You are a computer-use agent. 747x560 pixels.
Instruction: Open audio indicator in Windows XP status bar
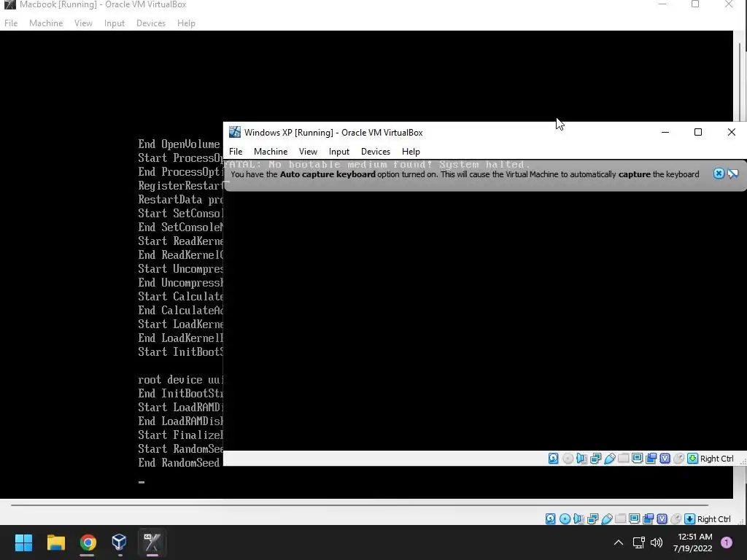point(581,459)
